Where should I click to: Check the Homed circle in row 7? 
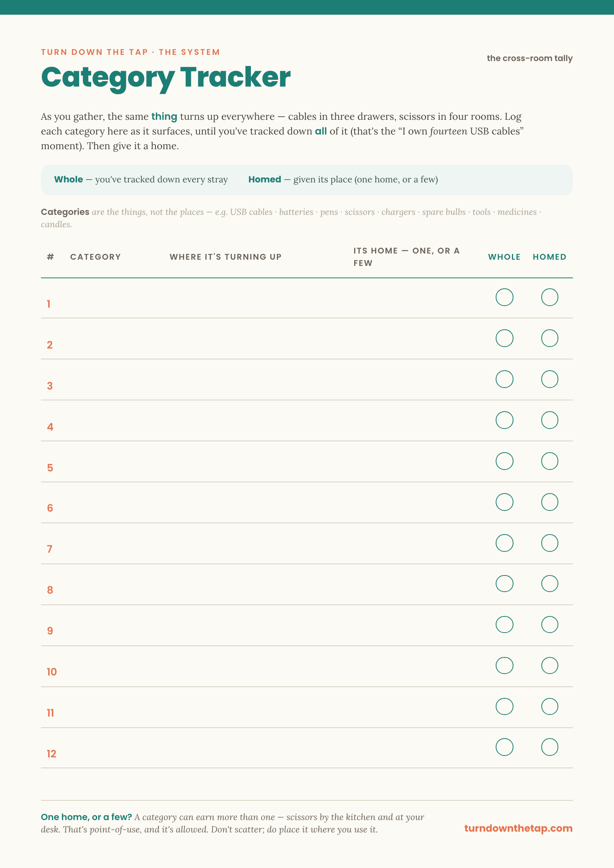(x=549, y=543)
